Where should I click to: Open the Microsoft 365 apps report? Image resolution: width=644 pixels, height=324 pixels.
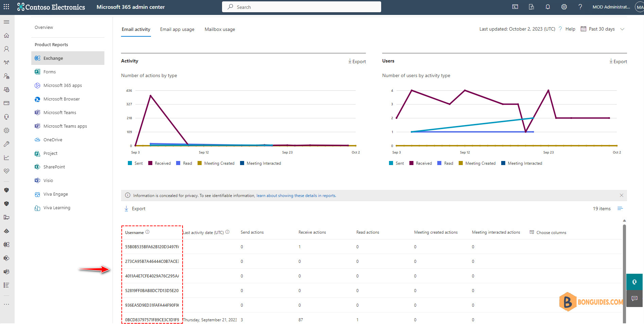pos(68,85)
